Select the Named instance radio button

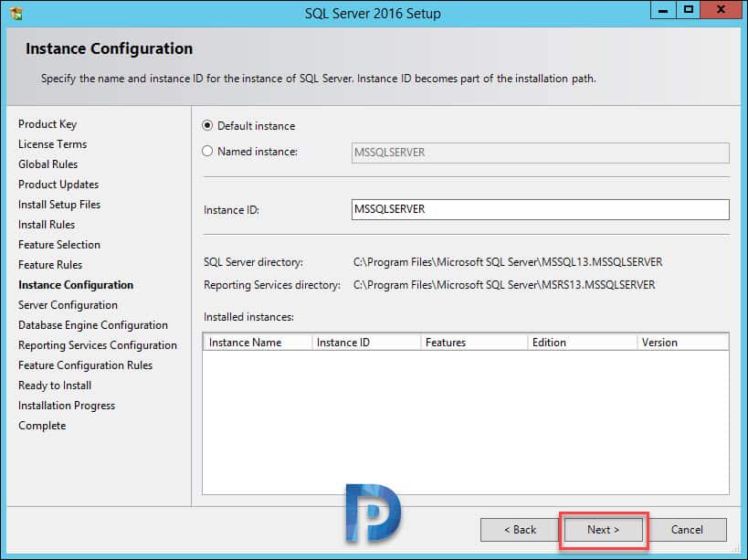207,152
